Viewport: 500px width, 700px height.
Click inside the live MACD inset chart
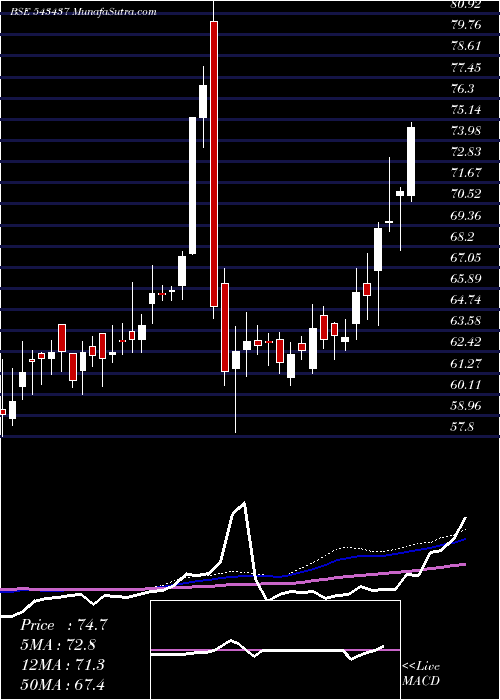(275, 650)
